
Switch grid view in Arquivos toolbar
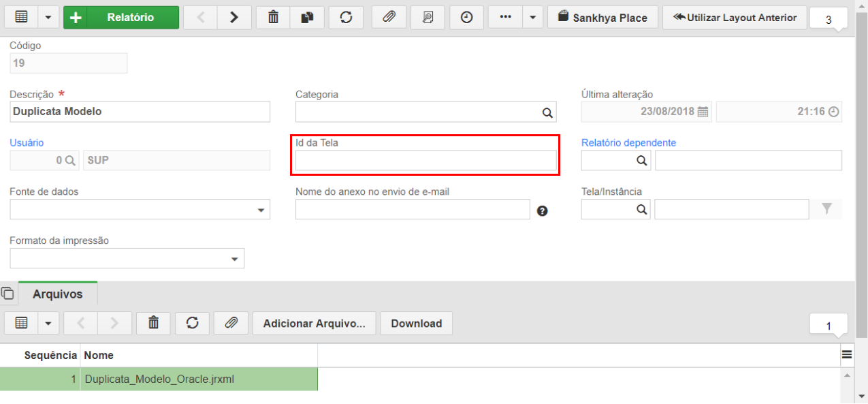(x=21, y=324)
